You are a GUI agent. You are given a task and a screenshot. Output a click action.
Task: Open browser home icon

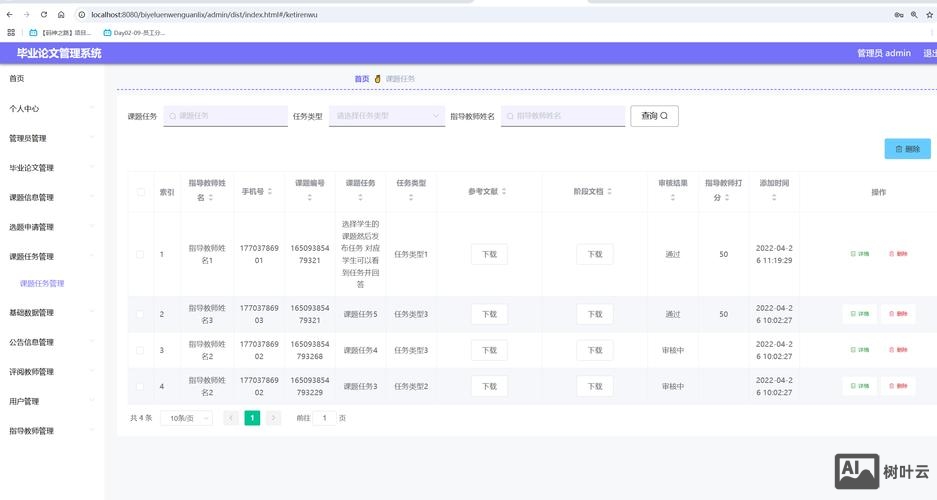pos(61,14)
